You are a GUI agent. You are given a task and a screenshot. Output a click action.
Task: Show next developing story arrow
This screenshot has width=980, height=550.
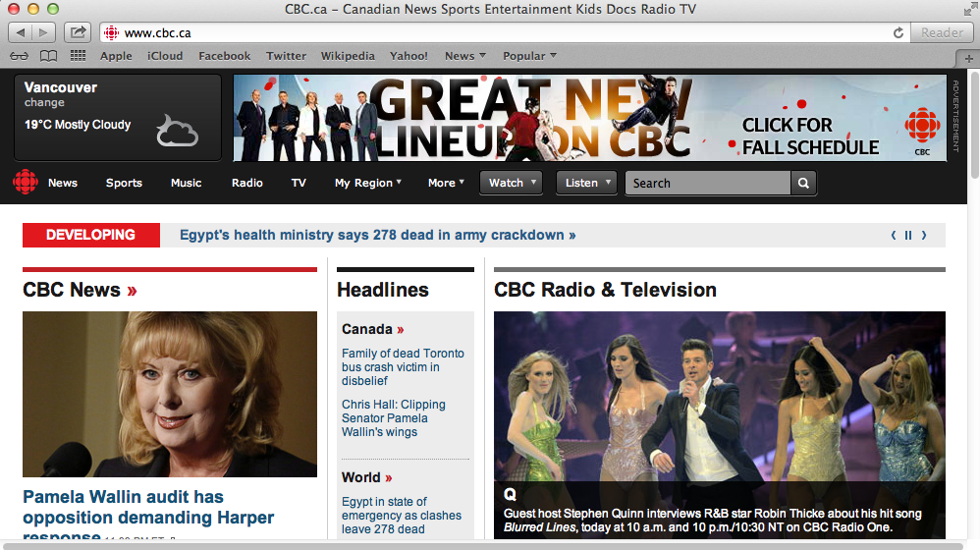(924, 235)
